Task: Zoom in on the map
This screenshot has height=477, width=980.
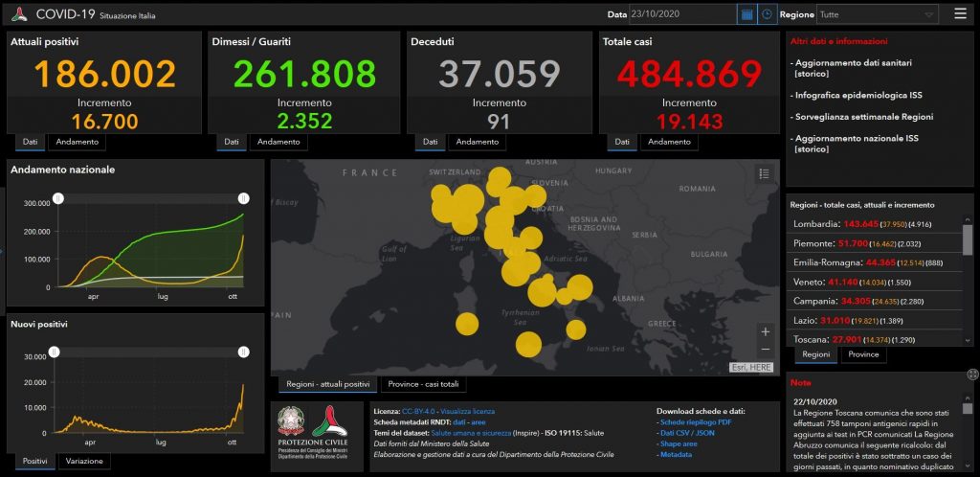Action: pos(765,331)
